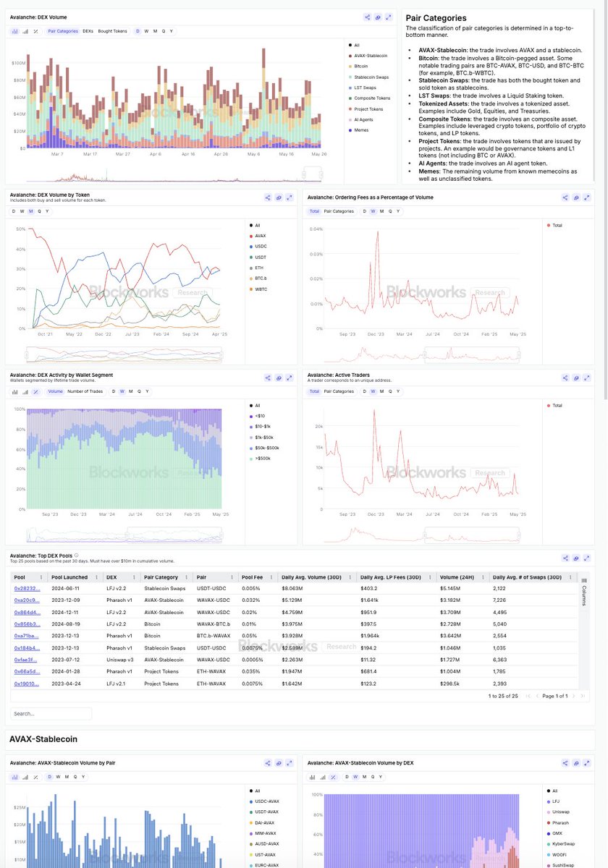Share the Avalanche DEX Volume chart
Image resolution: width=608 pixels, height=868 pixels.
coord(368,17)
